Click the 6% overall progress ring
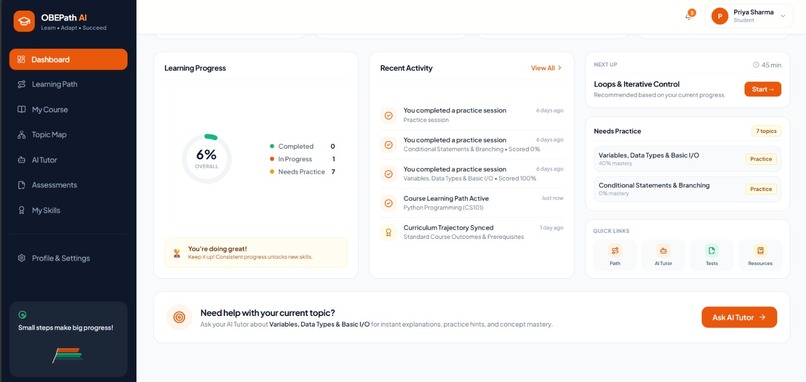 [x=207, y=158]
